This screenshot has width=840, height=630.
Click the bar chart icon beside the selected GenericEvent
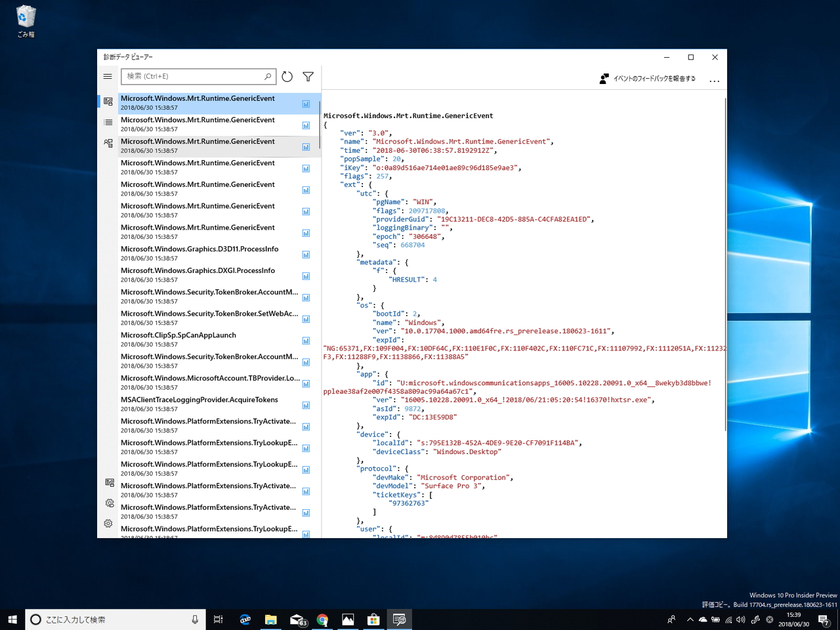[306, 103]
